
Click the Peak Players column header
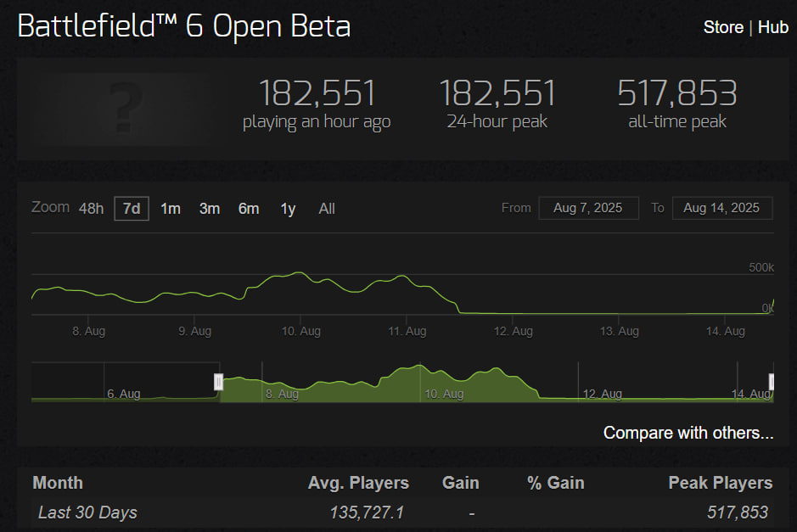point(721,483)
